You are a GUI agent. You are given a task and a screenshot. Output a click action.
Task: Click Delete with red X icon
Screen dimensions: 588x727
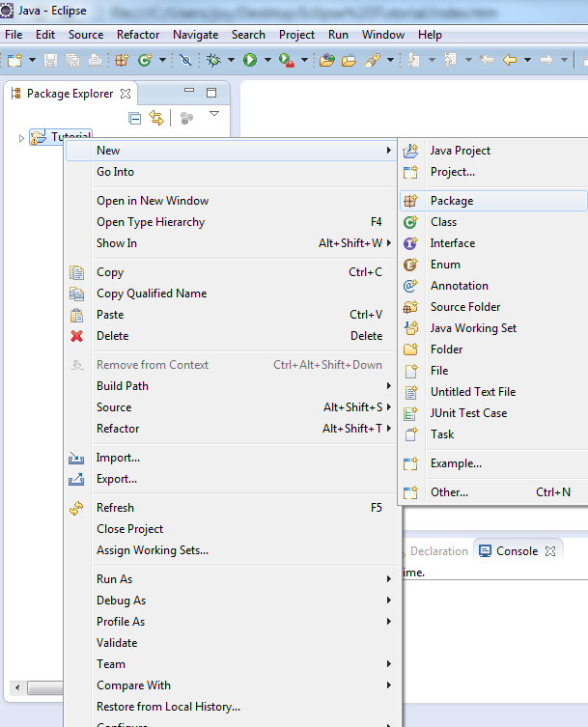[232, 336]
